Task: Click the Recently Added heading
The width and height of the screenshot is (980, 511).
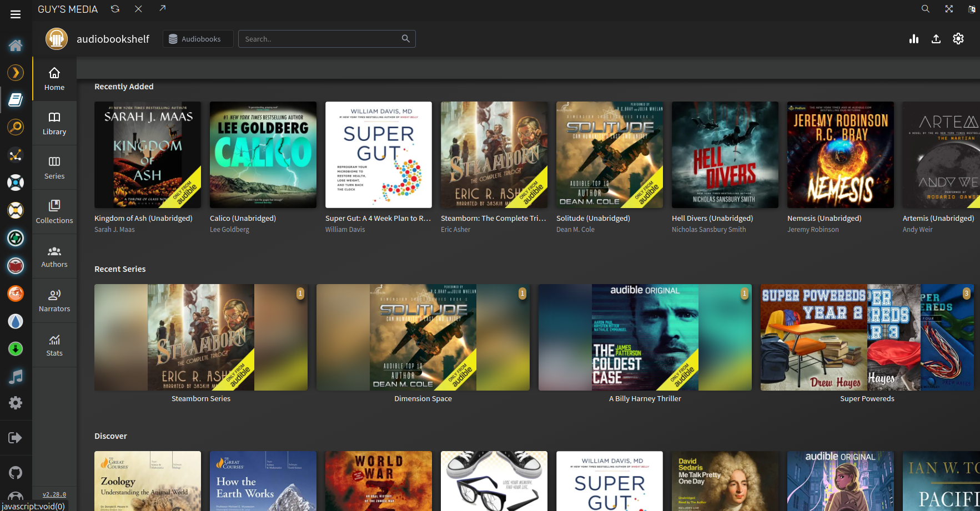Action: (x=124, y=87)
